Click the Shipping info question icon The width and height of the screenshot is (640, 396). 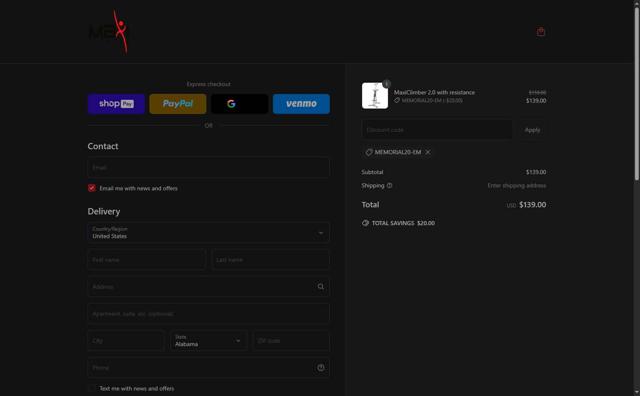[x=389, y=185]
